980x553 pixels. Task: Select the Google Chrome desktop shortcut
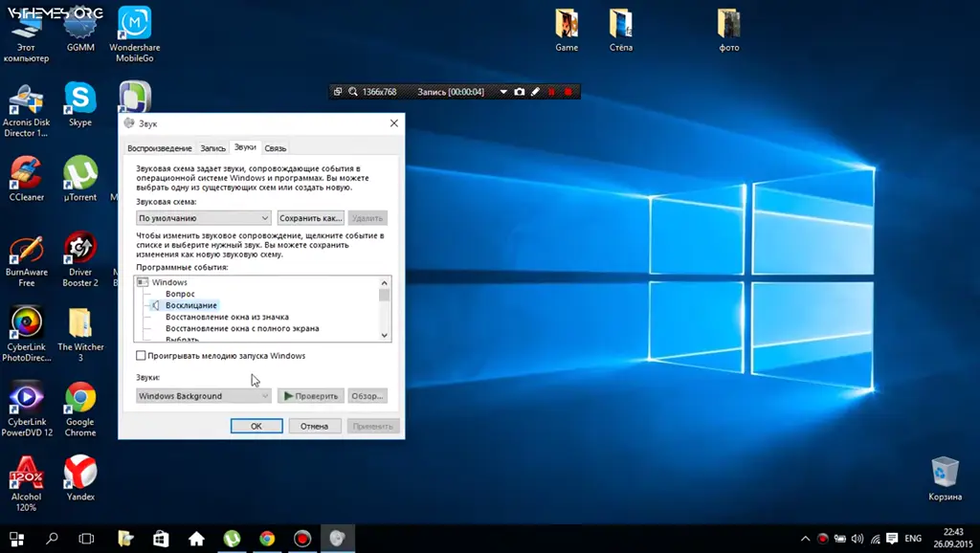[80, 409]
